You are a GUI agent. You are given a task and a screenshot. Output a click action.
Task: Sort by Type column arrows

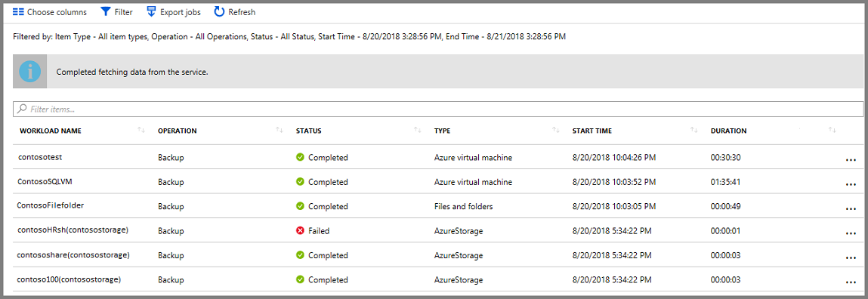555,131
